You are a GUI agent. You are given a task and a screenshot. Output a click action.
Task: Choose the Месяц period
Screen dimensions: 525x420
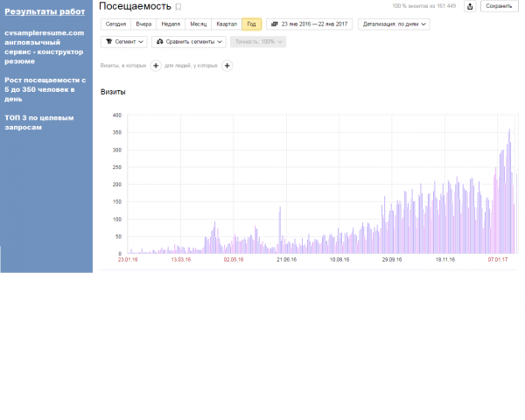pos(199,24)
